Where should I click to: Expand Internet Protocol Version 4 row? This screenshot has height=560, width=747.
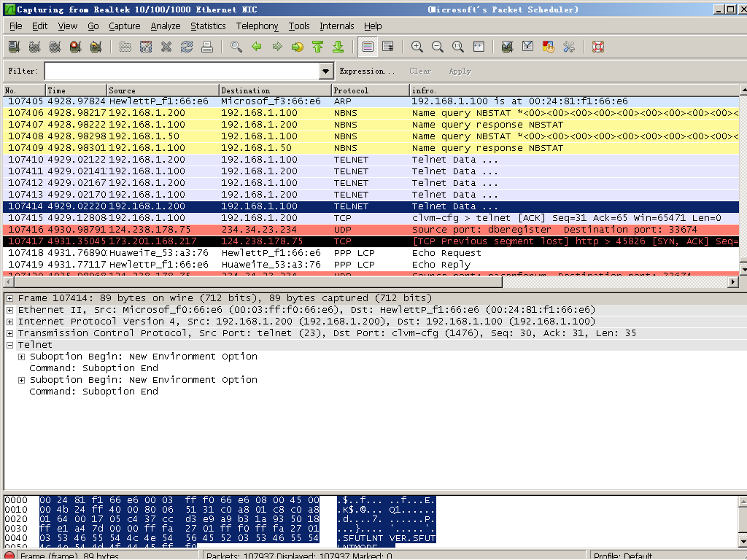click(x=9, y=322)
